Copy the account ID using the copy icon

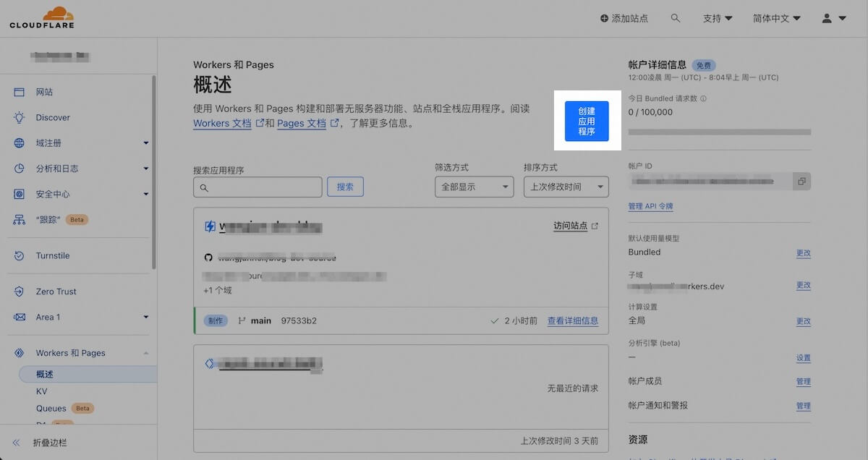click(x=801, y=182)
